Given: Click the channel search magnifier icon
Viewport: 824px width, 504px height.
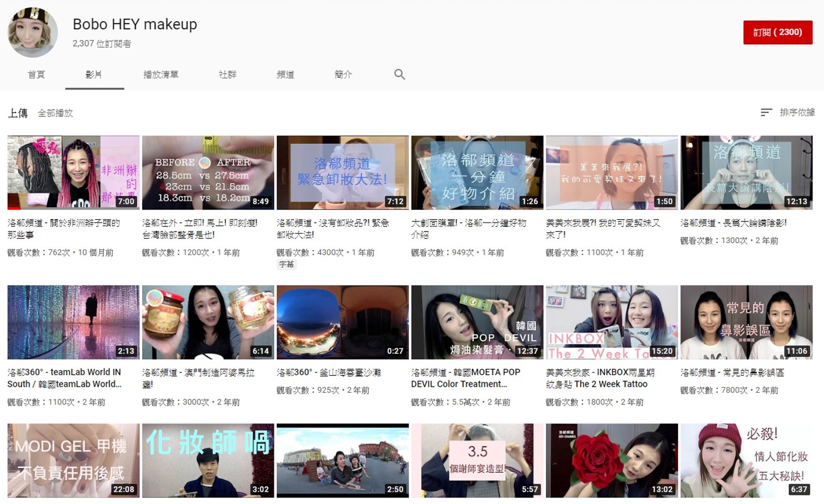Looking at the screenshot, I should [400, 74].
